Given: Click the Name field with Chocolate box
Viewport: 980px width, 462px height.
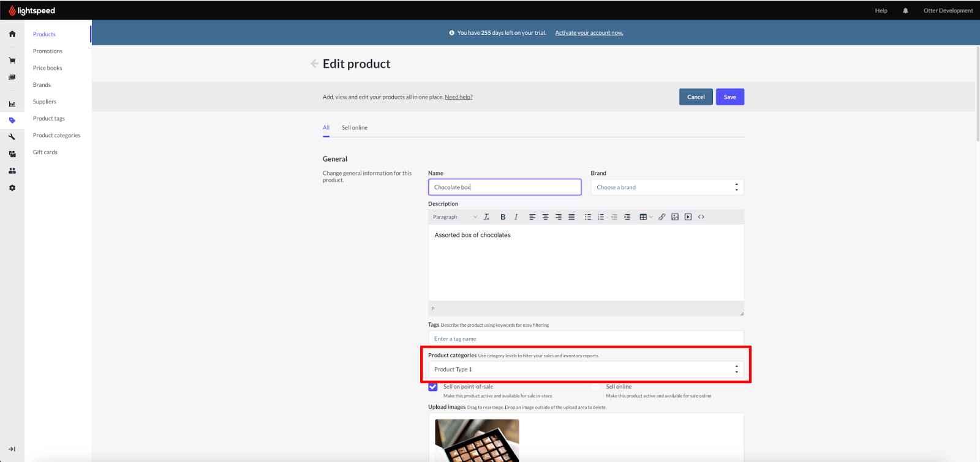Looking at the screenshot, I should 505,187.
